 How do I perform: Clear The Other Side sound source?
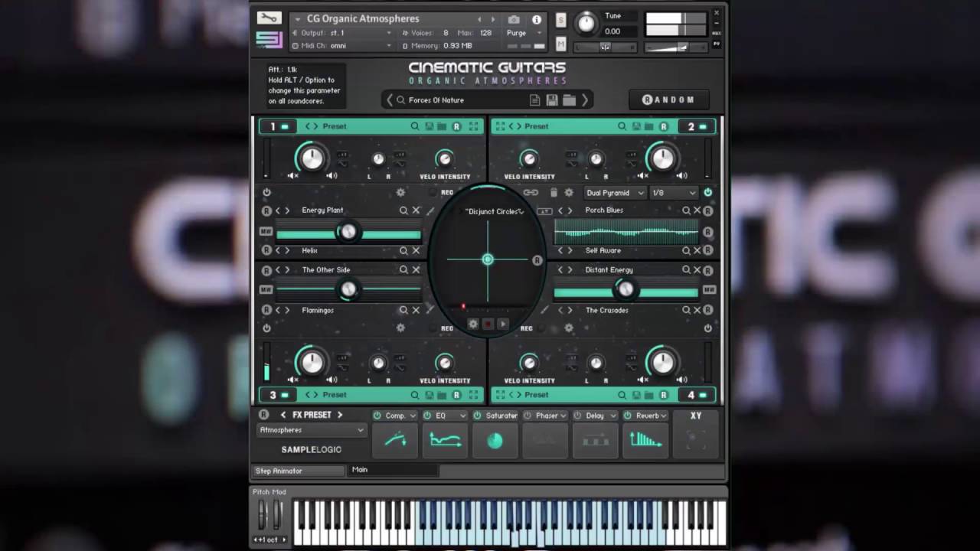point(416,270)
